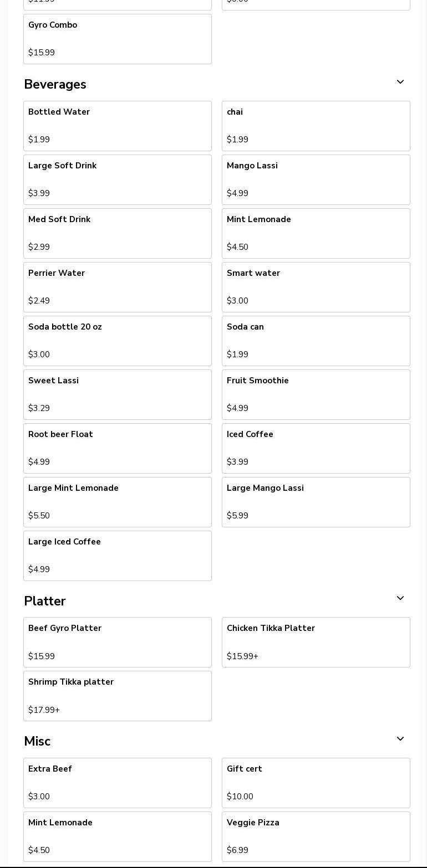Select the Veggie Pizza item
Screen dimensions: 427x868
316,836
